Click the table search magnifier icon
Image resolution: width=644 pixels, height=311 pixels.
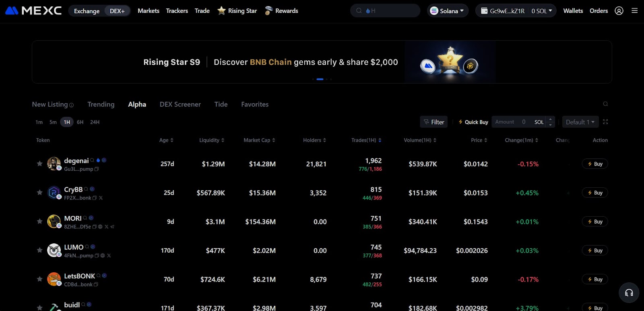(x=605, y=104)
